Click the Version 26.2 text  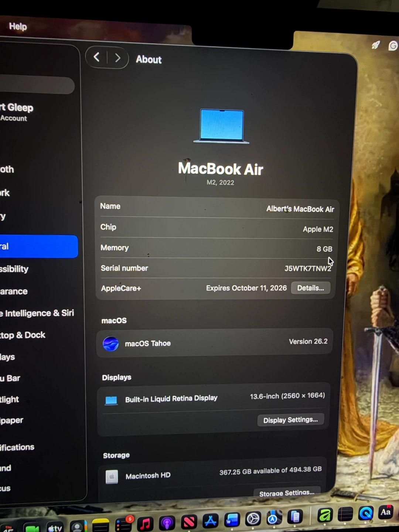tap(308, 341)
